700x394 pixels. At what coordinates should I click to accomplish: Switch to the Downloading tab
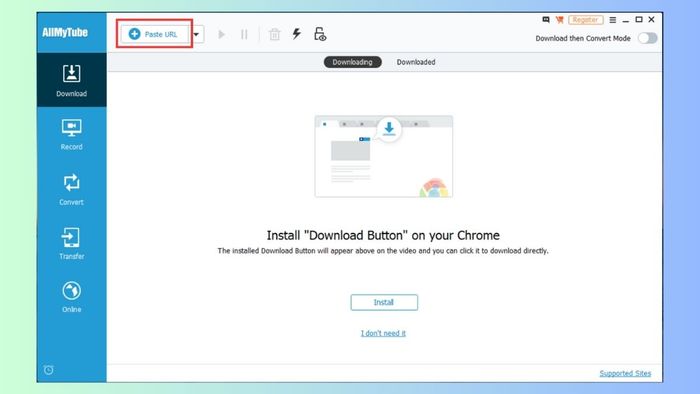(x=352, y=62)
